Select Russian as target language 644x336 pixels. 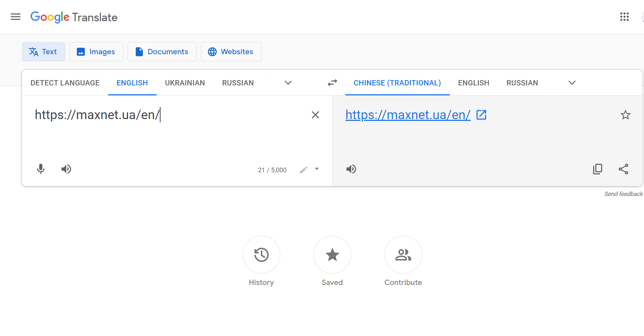coord(522,83)
